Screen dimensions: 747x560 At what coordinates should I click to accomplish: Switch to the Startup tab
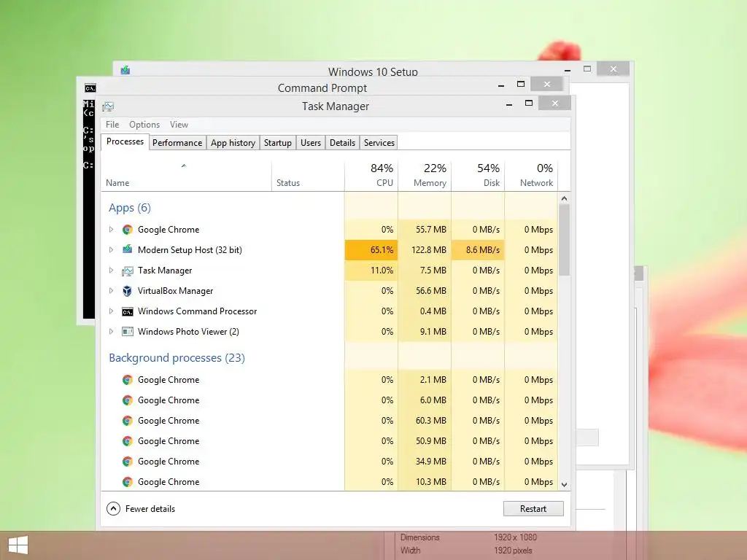pyautogui.click(x=278, y=143)
